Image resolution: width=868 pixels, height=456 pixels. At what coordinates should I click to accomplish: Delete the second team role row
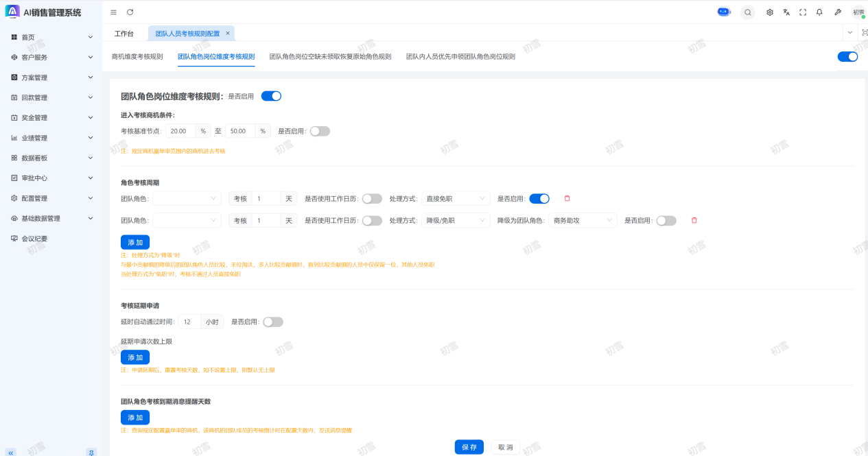[x=694, y=221]
